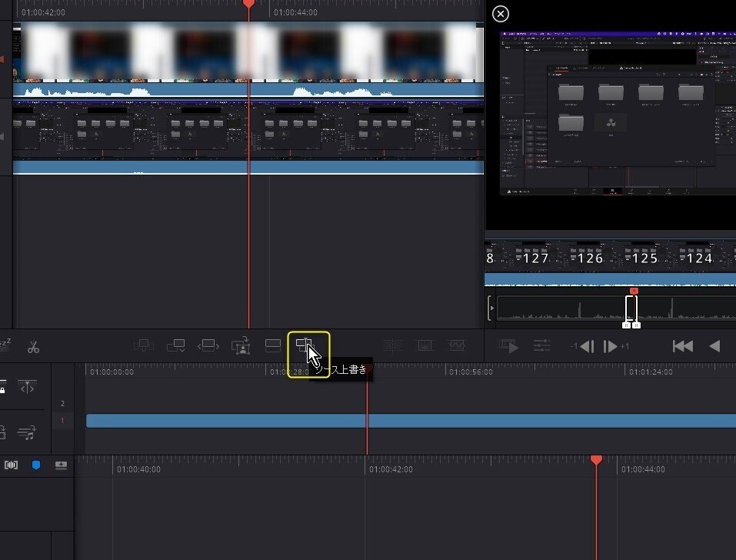Screen dimensions: 736x560
Task: Select the scissors split clip tool
Action: click(x=33, y=347)
